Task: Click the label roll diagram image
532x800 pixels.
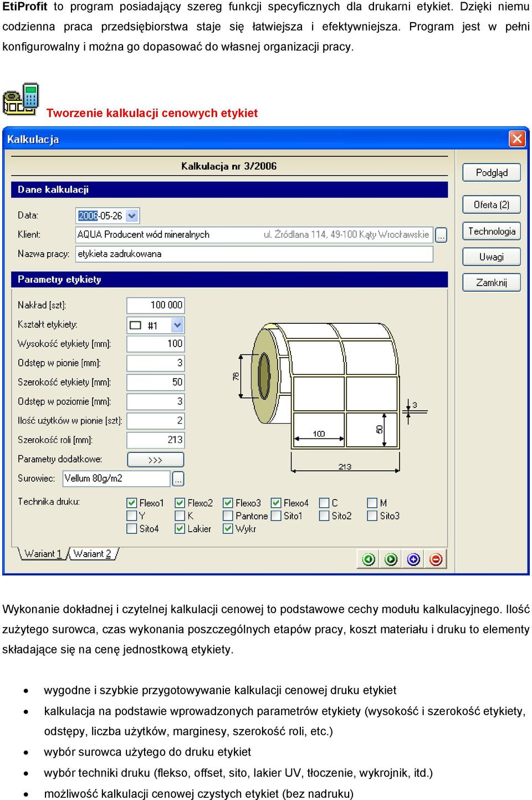Action: tap(330, 396)
